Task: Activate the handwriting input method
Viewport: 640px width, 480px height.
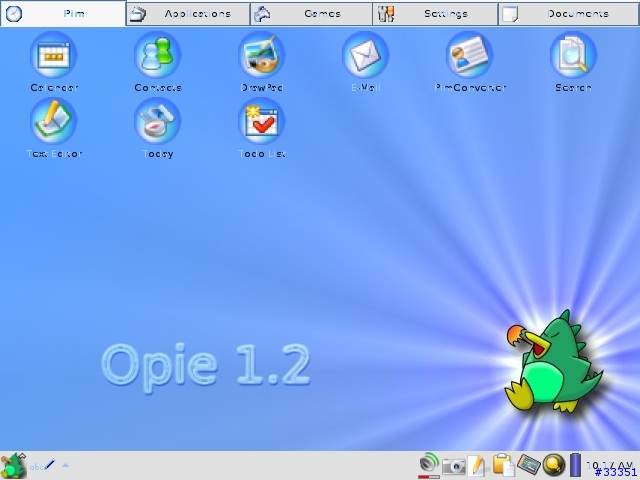Action: 42,465
